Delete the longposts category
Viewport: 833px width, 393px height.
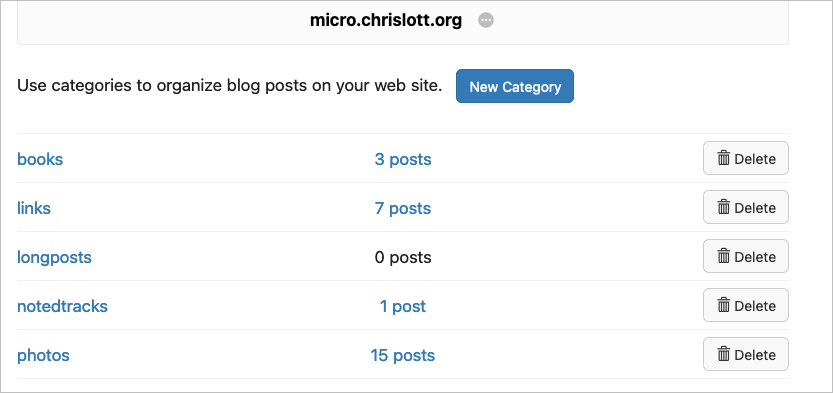click(x=746, y=256)
